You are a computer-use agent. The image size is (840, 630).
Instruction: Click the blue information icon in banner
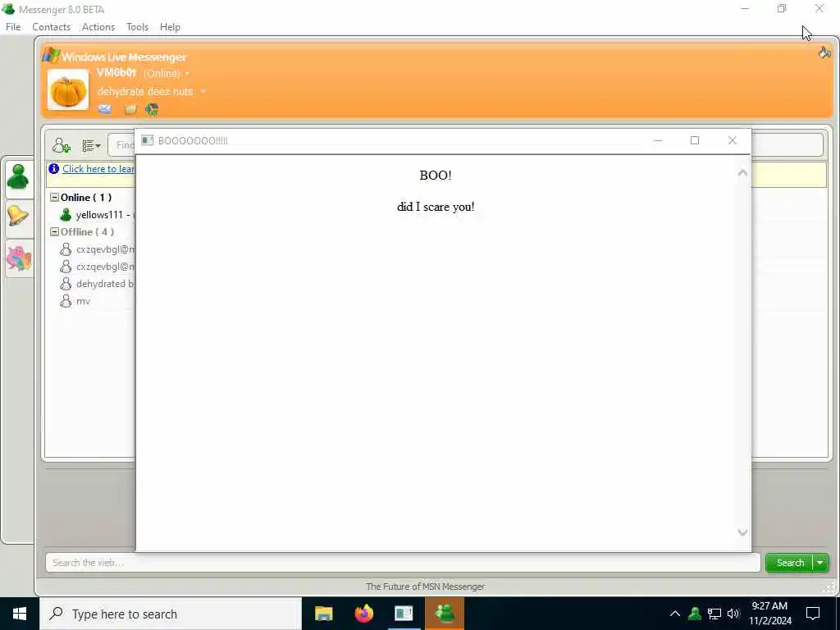(x=53, y=169)
